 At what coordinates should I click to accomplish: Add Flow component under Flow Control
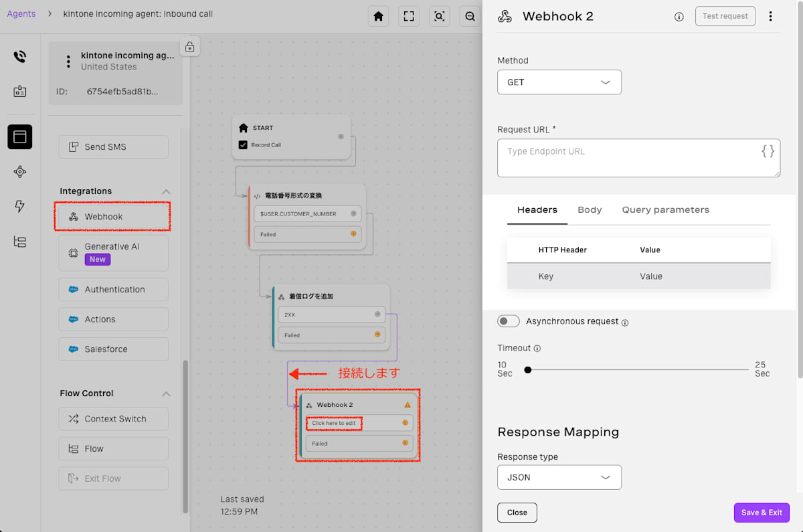[x=113, y=449]
